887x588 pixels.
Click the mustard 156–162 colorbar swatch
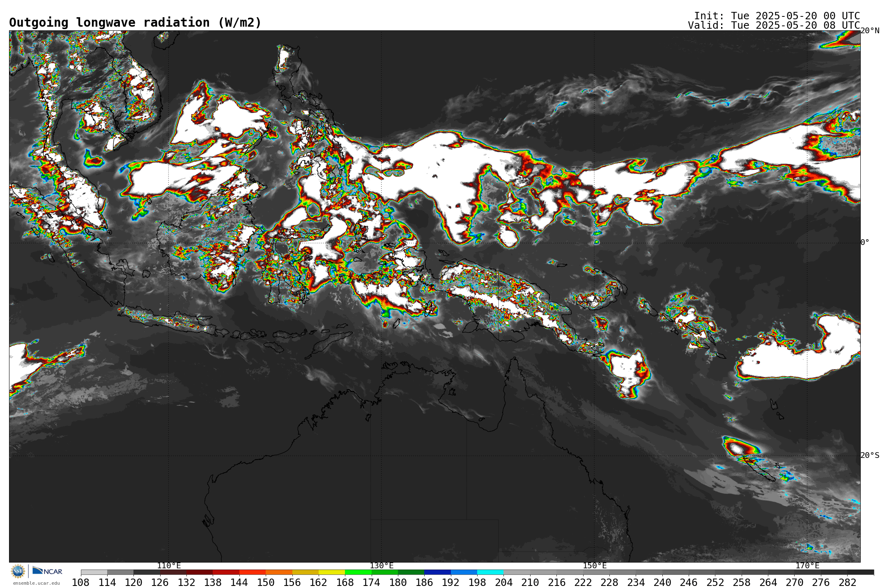click(x=306, y=572)
